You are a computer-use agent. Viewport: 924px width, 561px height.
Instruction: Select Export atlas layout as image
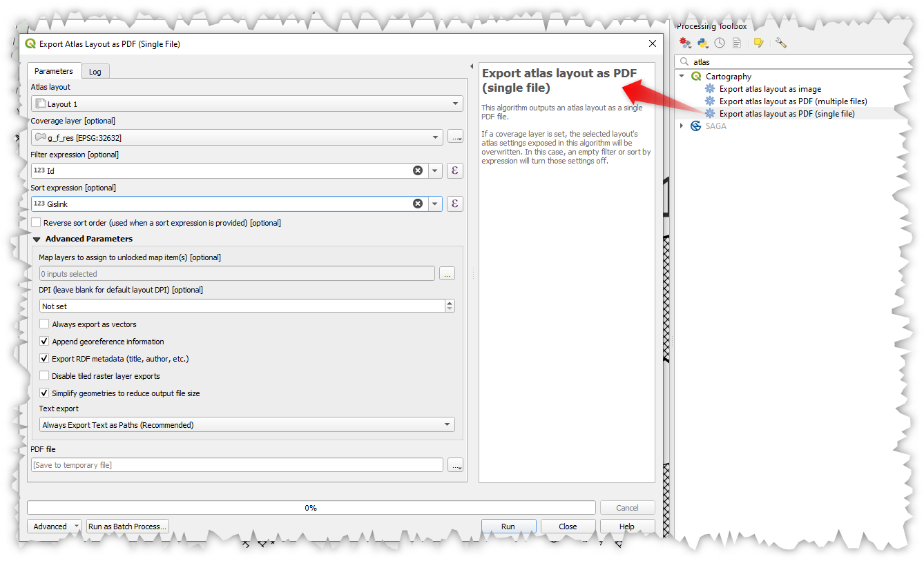click(770, 89)
